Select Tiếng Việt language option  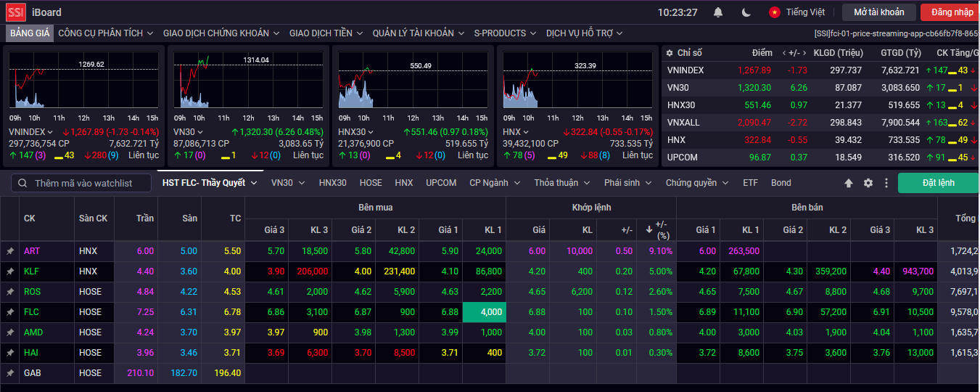point(805,12)
